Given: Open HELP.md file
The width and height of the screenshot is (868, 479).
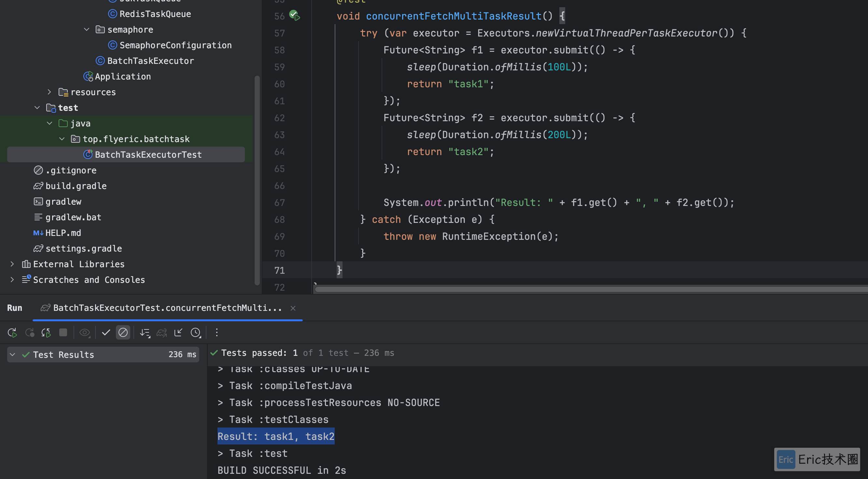Looking at the screenshot, I should pyautogui.click(x=63, y=233).
